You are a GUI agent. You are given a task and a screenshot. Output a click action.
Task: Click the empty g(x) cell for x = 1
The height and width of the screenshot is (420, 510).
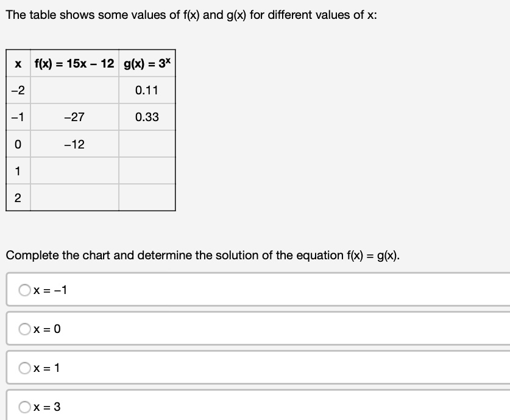(146, 171)
